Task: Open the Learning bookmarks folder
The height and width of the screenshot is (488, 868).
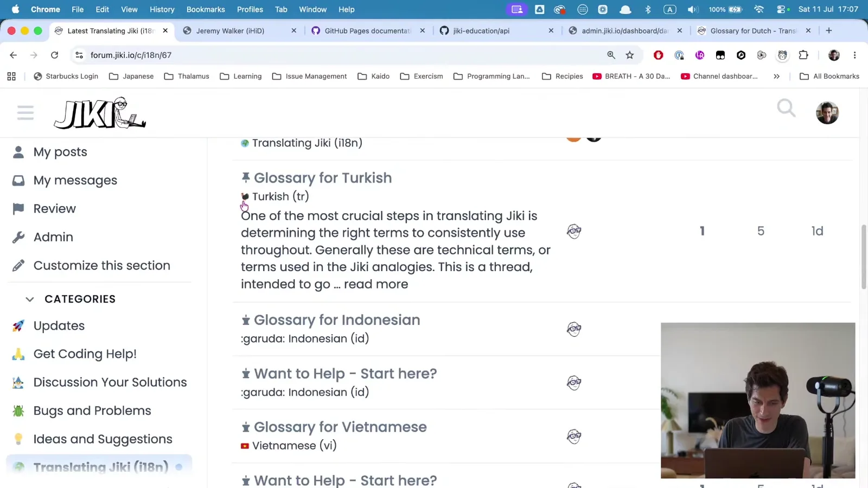Action: point(241,76)
